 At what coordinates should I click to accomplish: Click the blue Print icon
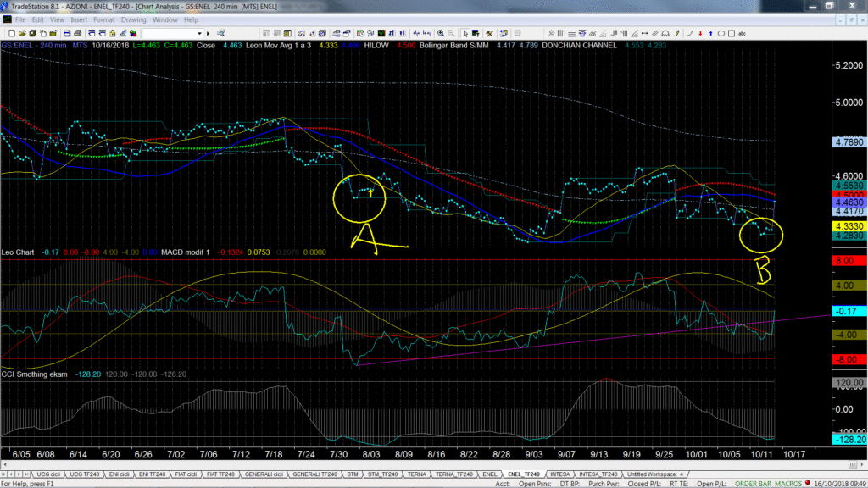tap(67, 34)
